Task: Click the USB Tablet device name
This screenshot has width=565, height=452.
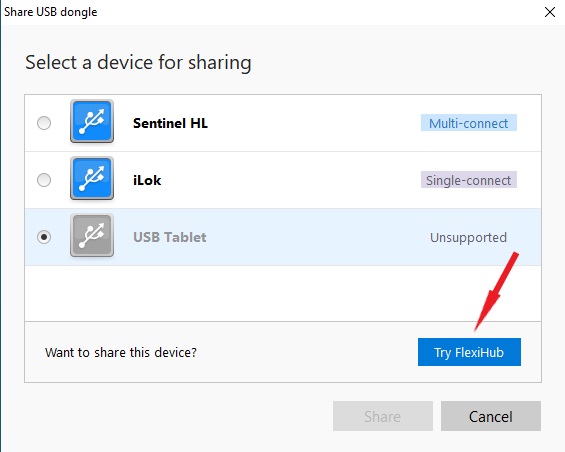Action: point(170,237)
